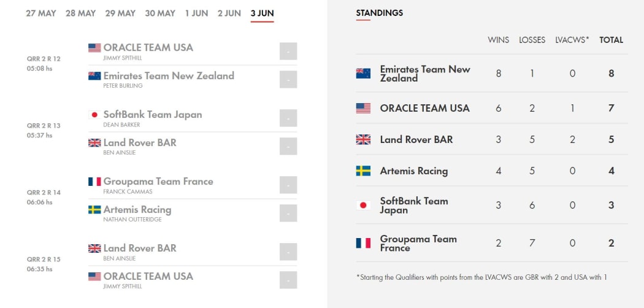The image size is (644, 308).
Task: Click the Artemis Racing standings row name
Action: click(x=413, y=171)
